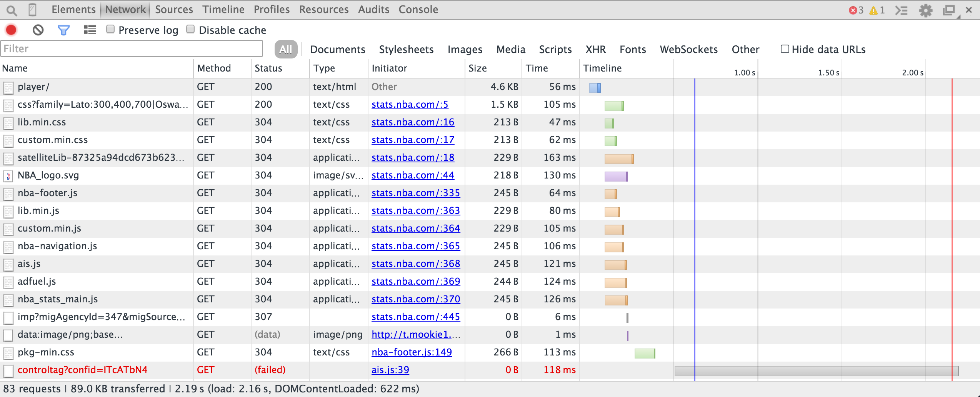This screenshot has height=397, width=980.
Task: Open initiator link stats.nba.com/:335
Action: coord(416,193)
